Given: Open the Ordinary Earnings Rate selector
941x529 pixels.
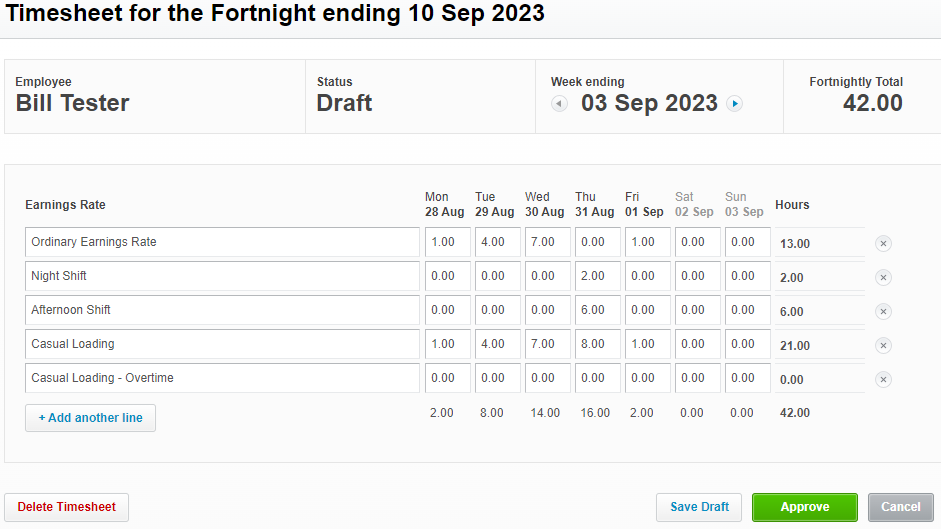Looking at the screenshot, I should coord(222,242).
